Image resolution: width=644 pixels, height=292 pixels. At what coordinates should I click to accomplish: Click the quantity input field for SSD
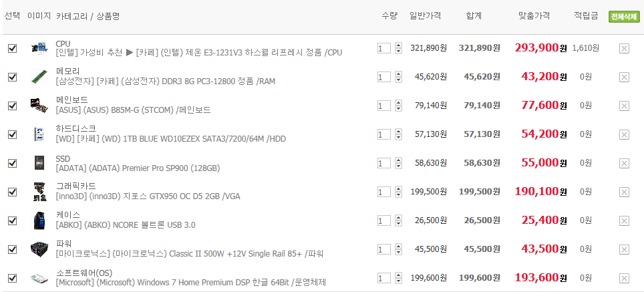coord(384,164)
